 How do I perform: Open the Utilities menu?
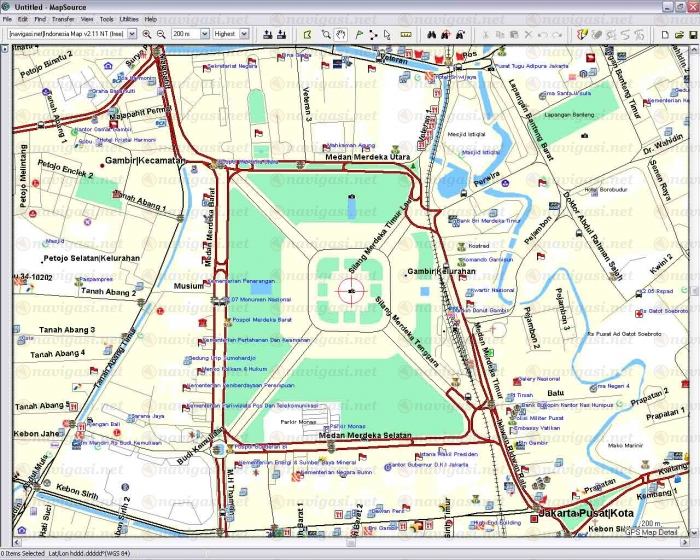point(129,19)
